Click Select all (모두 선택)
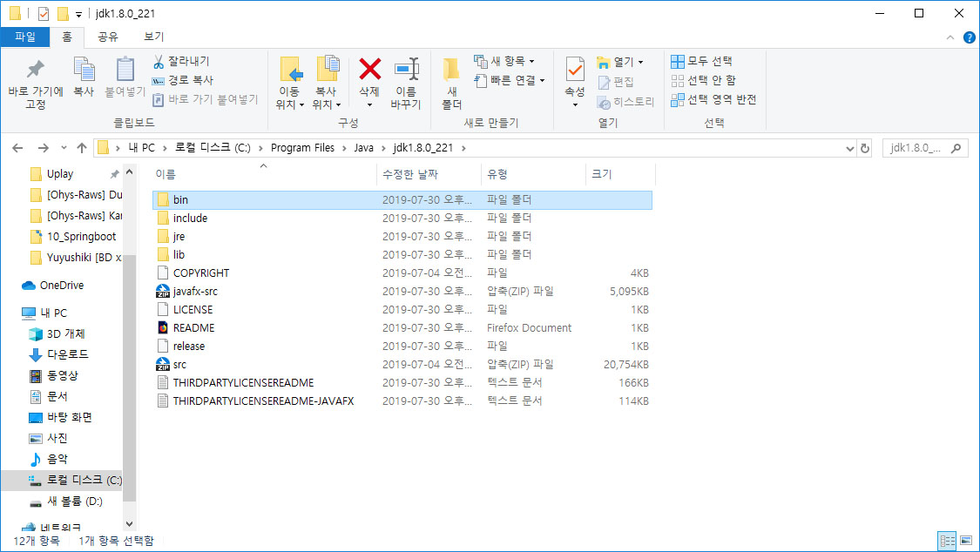 702,61
